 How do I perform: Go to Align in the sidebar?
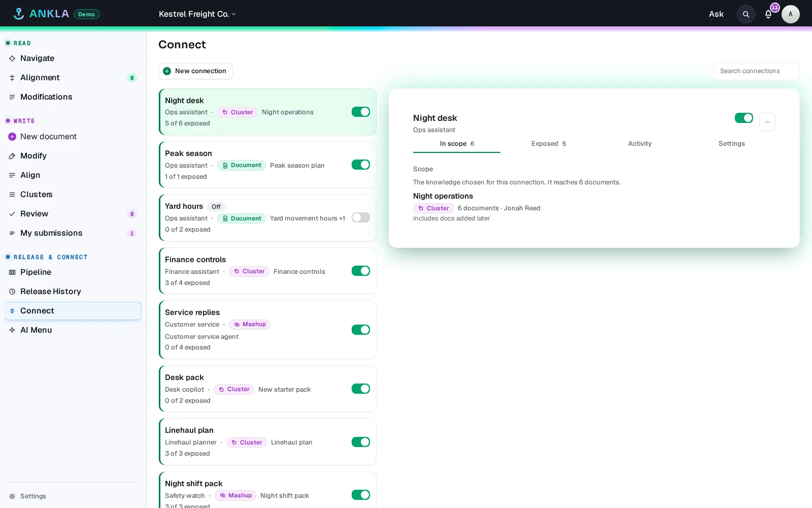pyautogui.click(x=73, y=175)
